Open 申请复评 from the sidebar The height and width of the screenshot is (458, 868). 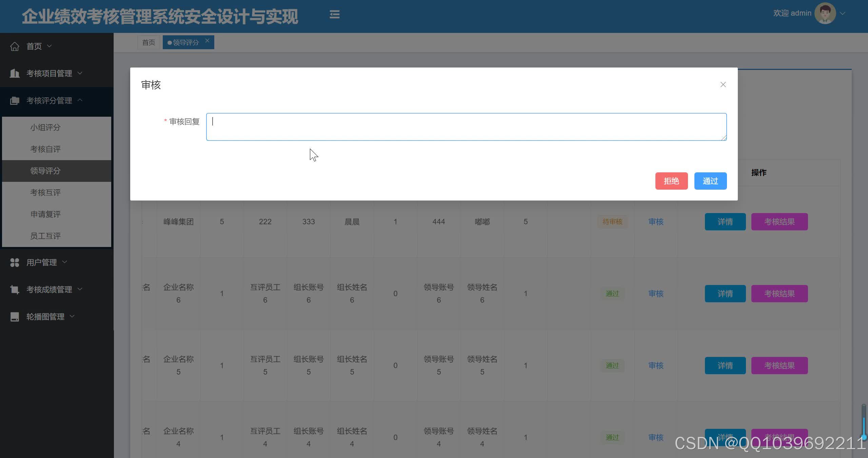coord(45,214)
